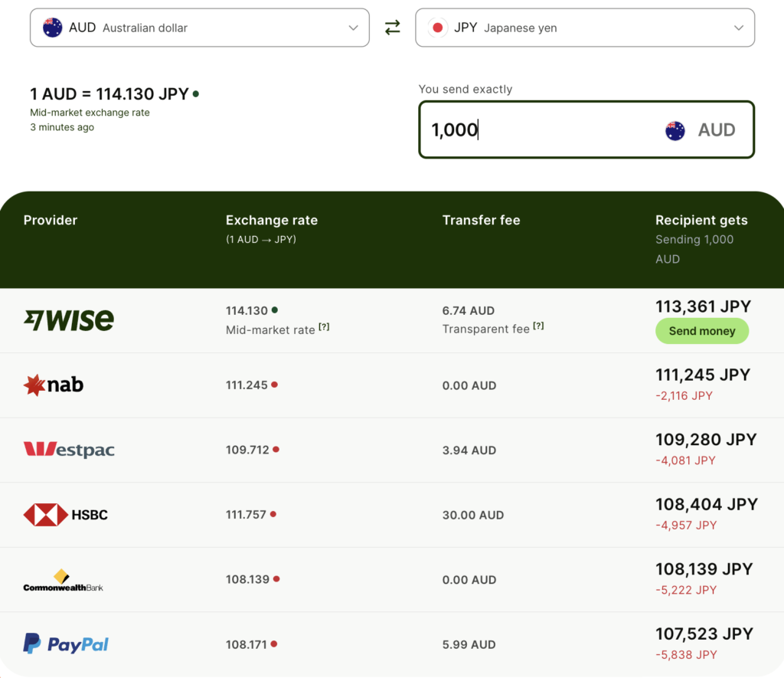This screenshot has height=678, width=784.
Task: Click the Recipient gets column header
Action: click(701, 220)
